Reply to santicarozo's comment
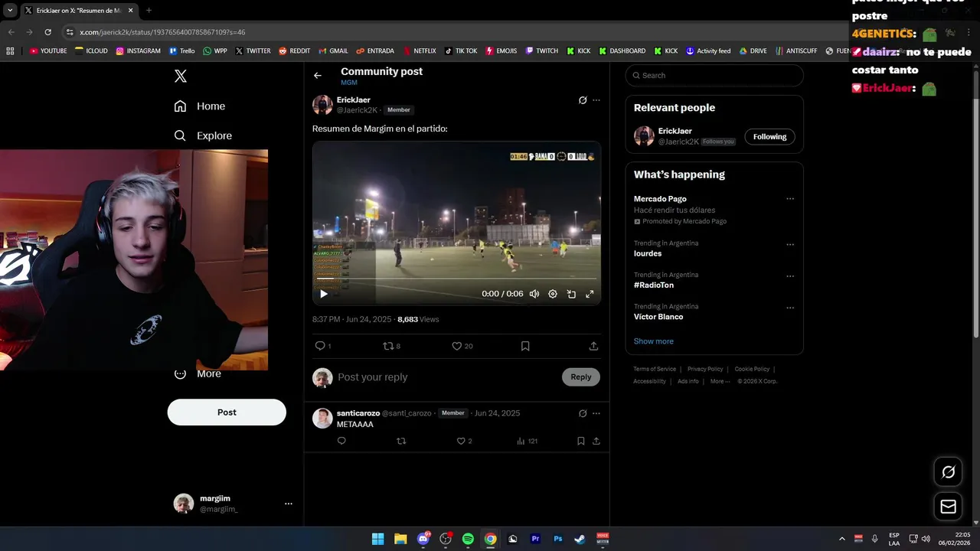 tap(341, 441)
